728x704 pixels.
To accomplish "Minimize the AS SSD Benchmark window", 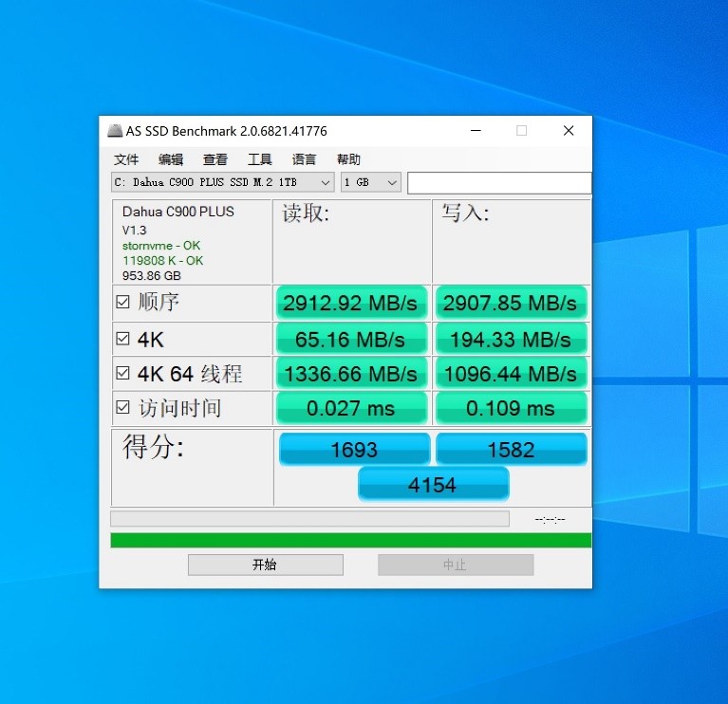I will point(476,131).
